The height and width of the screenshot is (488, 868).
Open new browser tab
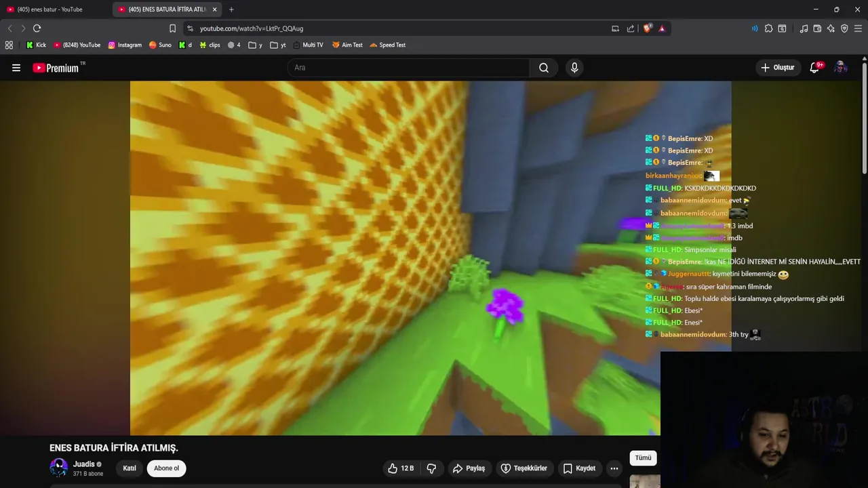click(x=231, y=9)
